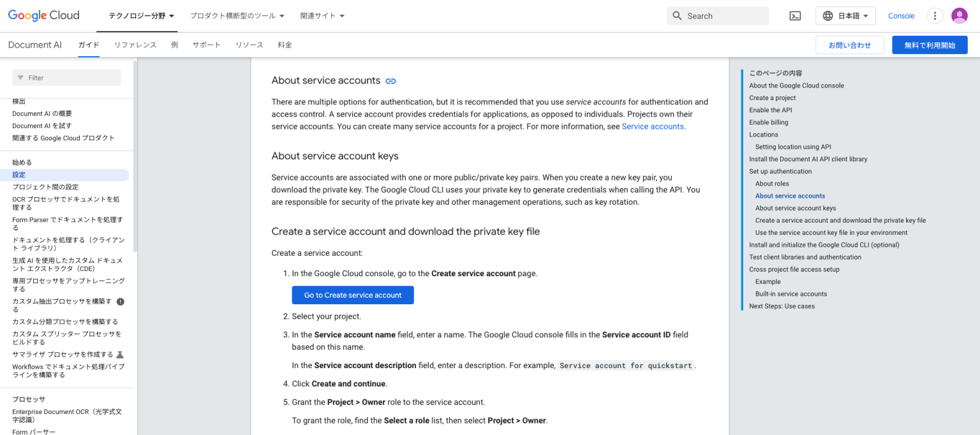Copy link beside About service accounts heading
This screenshot has width=980, height=435.
tap(391, 81)
